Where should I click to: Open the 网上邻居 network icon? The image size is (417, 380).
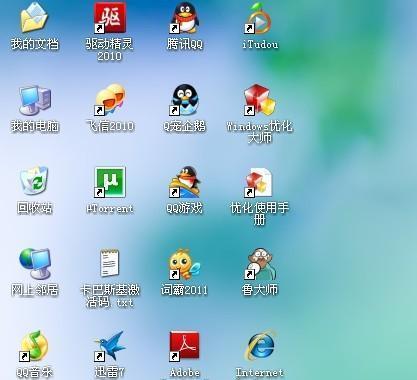(x=35, y=263)
